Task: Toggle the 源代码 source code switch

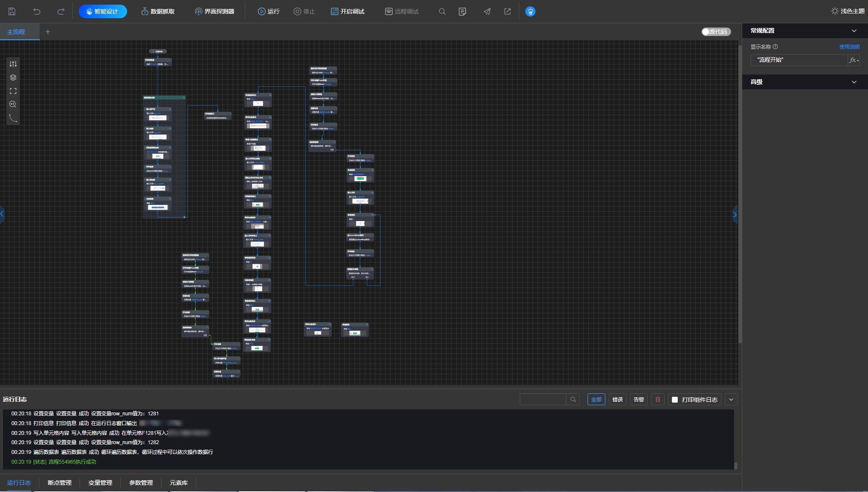Action: pos(715,32)
